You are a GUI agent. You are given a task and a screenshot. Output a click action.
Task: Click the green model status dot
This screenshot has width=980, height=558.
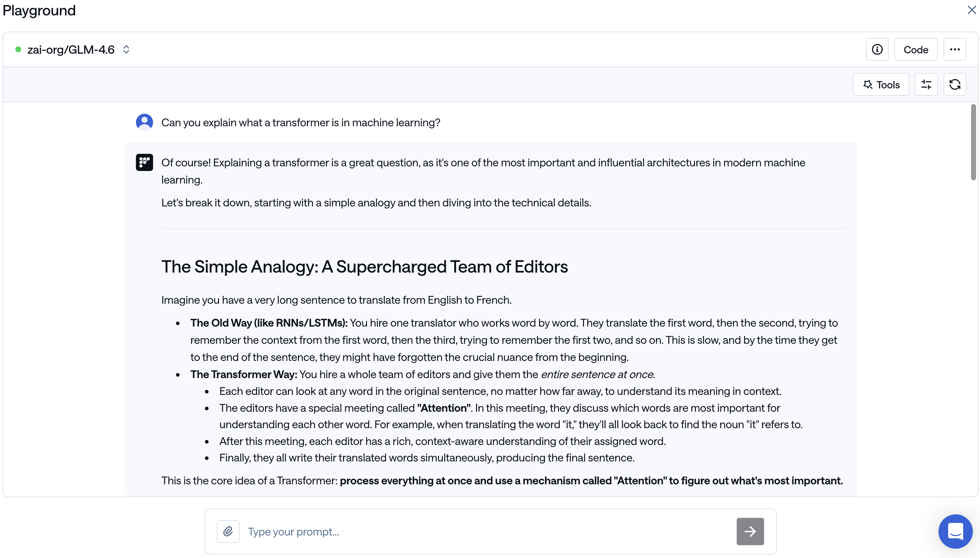point(18,49)
